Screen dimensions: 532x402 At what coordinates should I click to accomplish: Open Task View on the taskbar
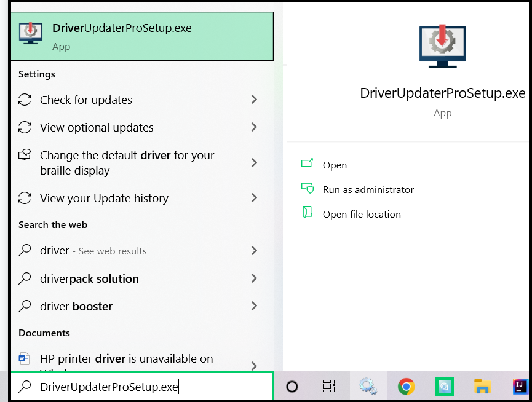pos(329,387)
